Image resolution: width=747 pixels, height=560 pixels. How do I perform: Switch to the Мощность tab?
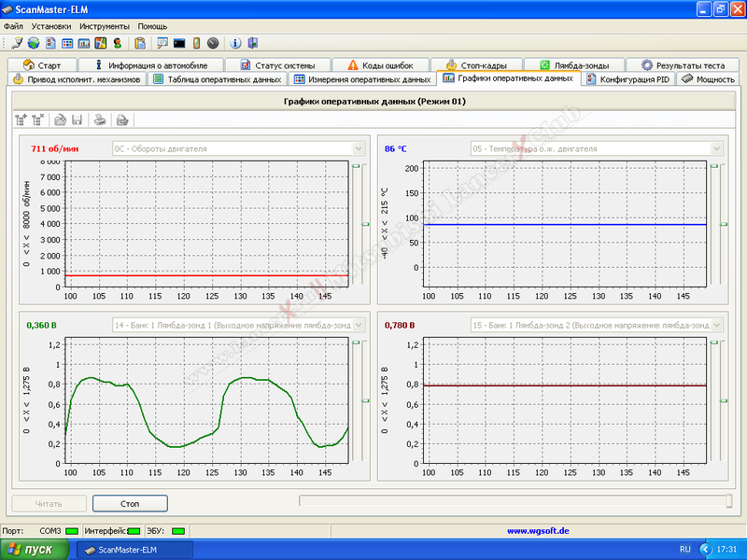coord(708,79)
